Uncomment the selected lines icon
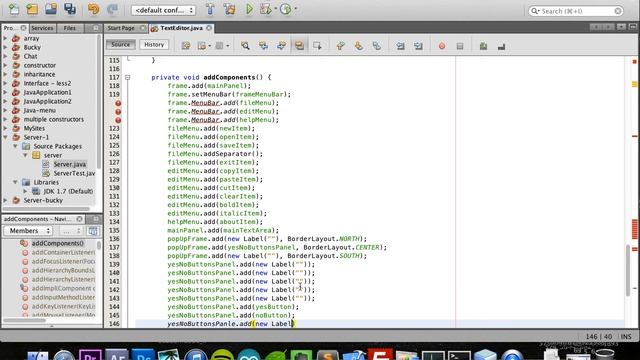The image size is (640, 360). (x=501, y=46)
